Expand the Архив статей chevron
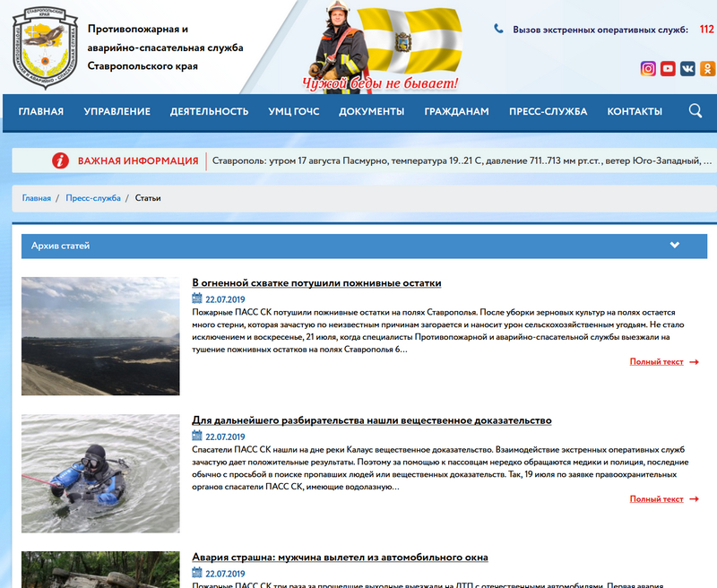Viewport: 717px width, 588px height. tap(675, 246)
